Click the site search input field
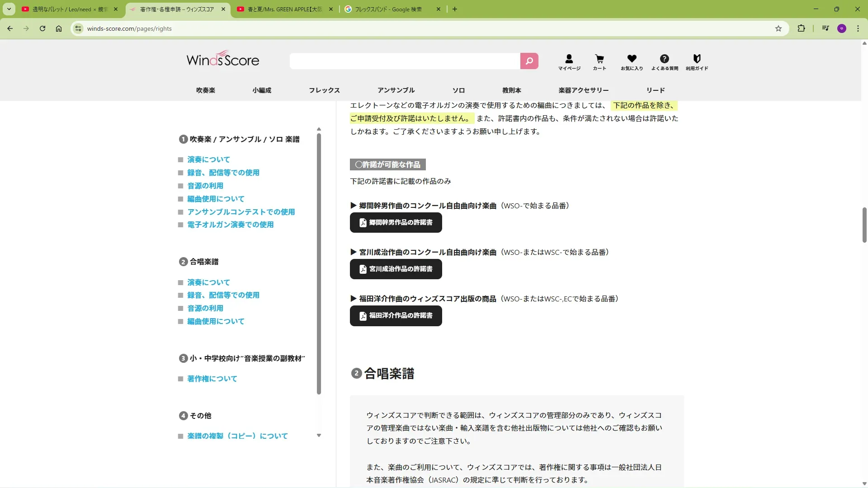Image resolution: width=868 pixels, height=488 pixels. 405,61
